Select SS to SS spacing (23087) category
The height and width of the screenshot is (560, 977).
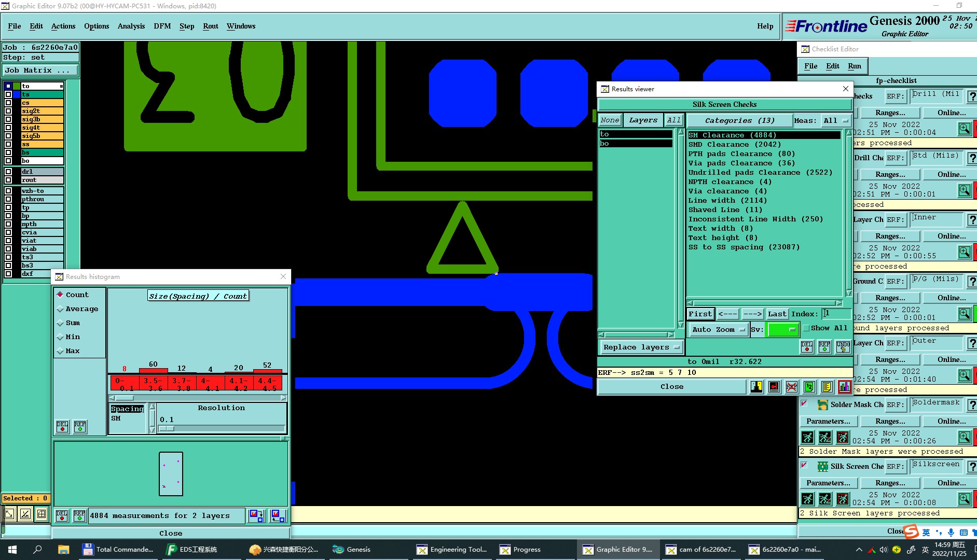pos(744,247)
